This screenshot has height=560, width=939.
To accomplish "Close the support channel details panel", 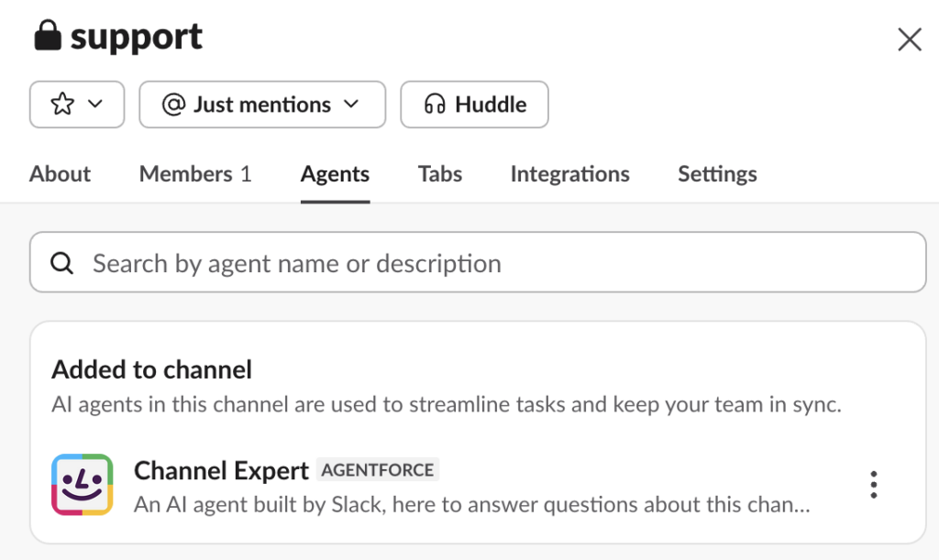I will click(909, 39).
